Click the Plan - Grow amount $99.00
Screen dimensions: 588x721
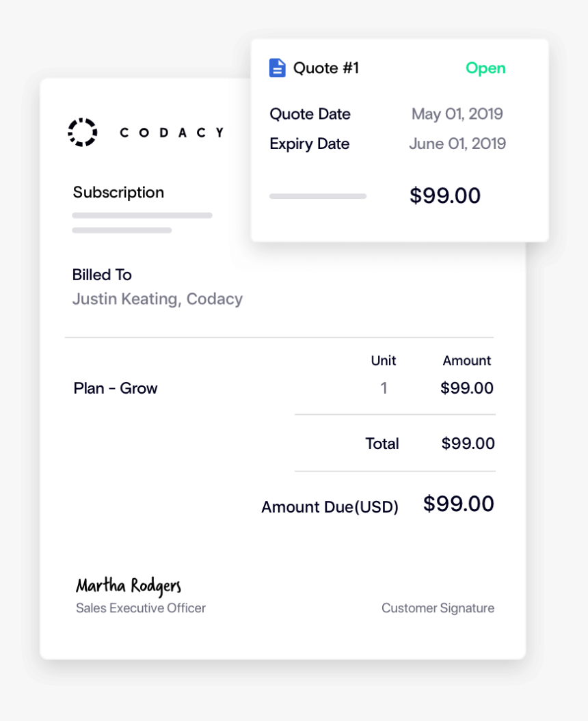(x=466, y=388)
